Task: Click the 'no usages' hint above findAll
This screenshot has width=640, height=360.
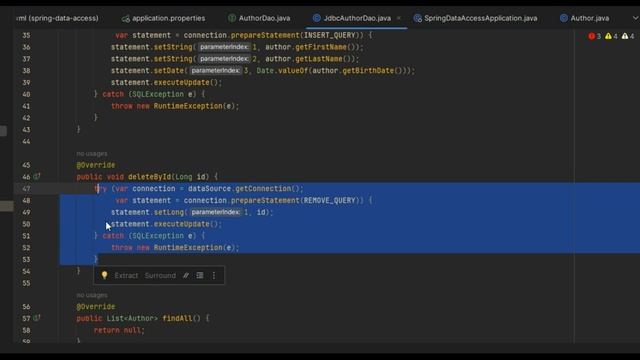Action: [92, 295]
